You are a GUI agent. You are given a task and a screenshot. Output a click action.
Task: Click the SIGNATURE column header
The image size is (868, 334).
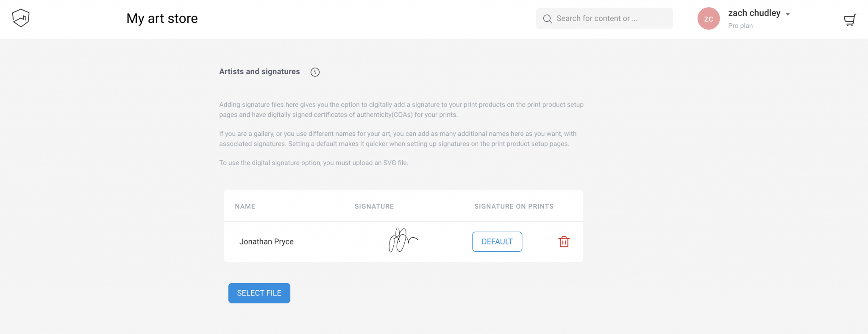(x=374, y=206)
